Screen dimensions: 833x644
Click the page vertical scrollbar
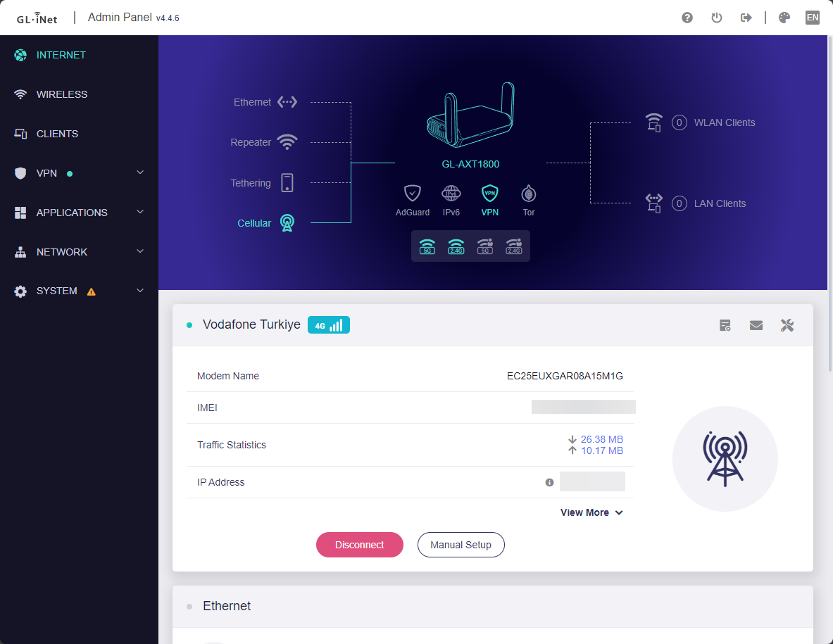point(830,204)
